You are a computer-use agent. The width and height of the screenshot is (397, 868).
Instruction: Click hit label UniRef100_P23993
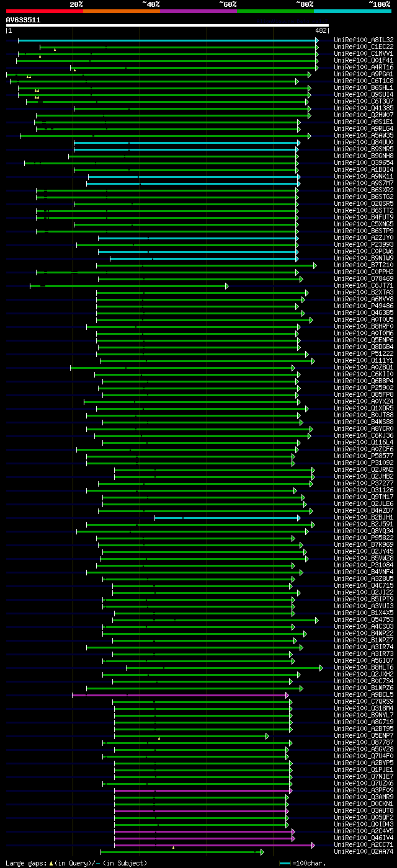[364, 244]
